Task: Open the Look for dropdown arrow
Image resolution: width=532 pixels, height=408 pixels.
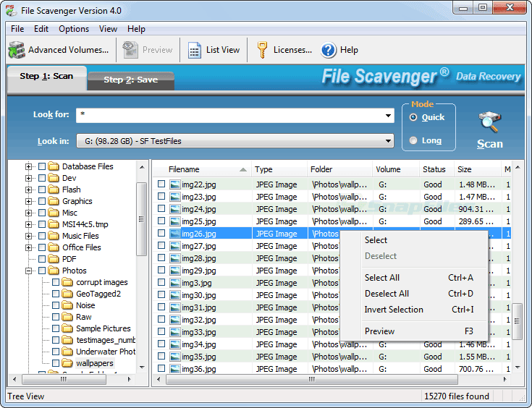Action: [388, 116]
